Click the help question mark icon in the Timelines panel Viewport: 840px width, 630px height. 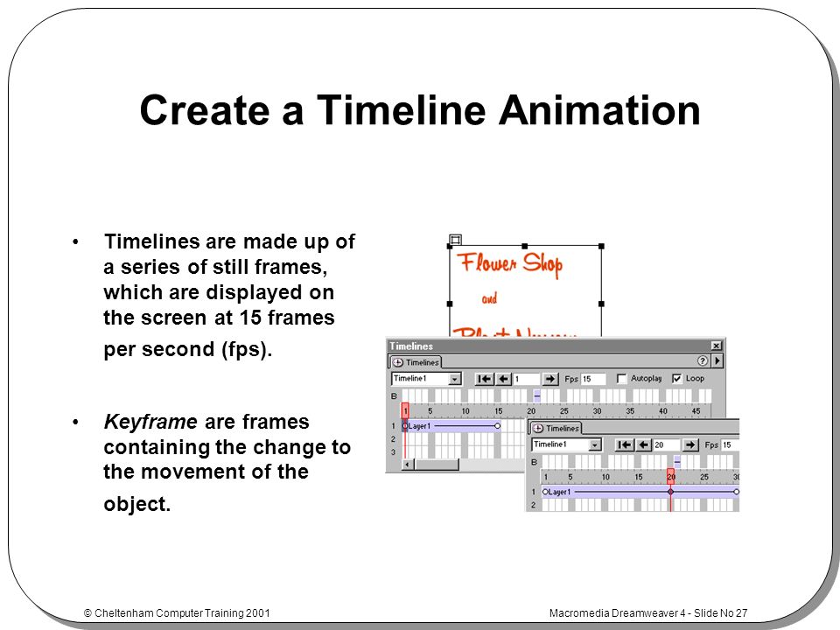click(703, 361)
